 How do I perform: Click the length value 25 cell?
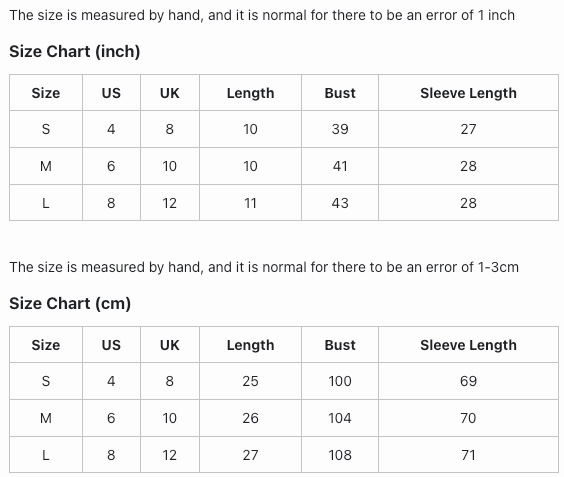(250, 381)
